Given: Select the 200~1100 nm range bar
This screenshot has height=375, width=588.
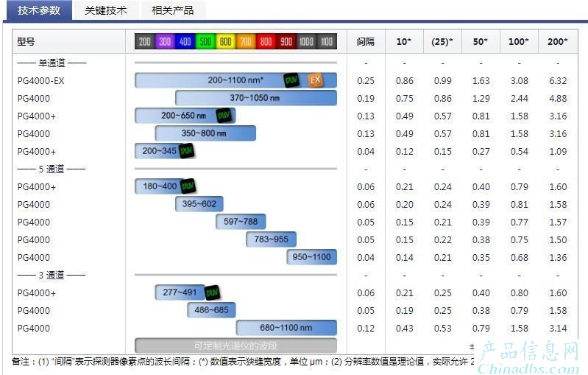Looking at the screenshot, I should [x=236, y=80].
